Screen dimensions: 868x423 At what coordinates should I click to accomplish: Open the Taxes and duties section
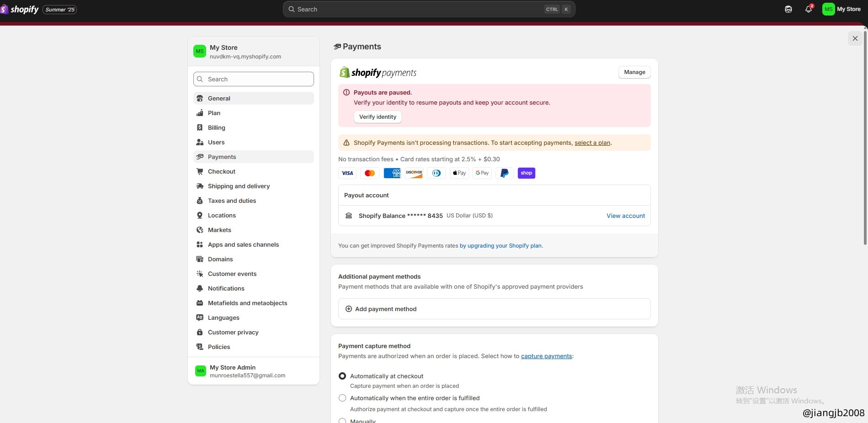click(x=232, y=201)
